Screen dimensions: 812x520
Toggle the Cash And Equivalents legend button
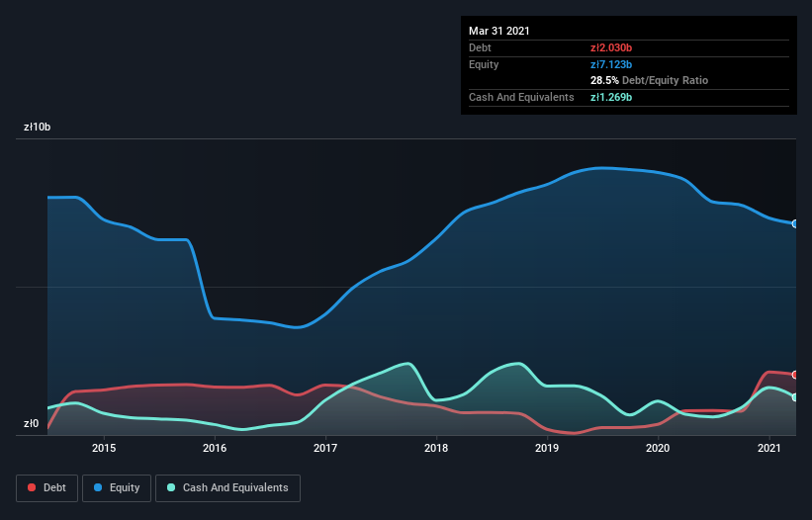[227, 488]
